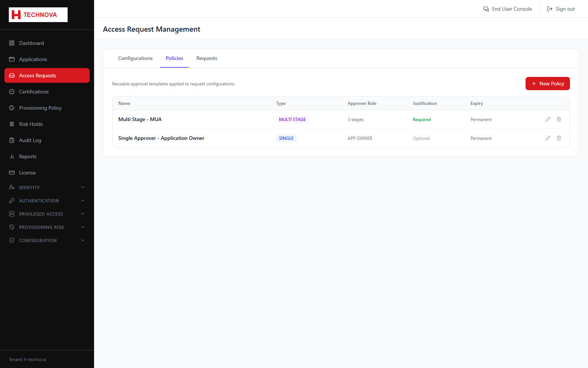This screenshot has width=588, height=368.
Task: Click the SINGLE type badge
Action: point(286,138)
